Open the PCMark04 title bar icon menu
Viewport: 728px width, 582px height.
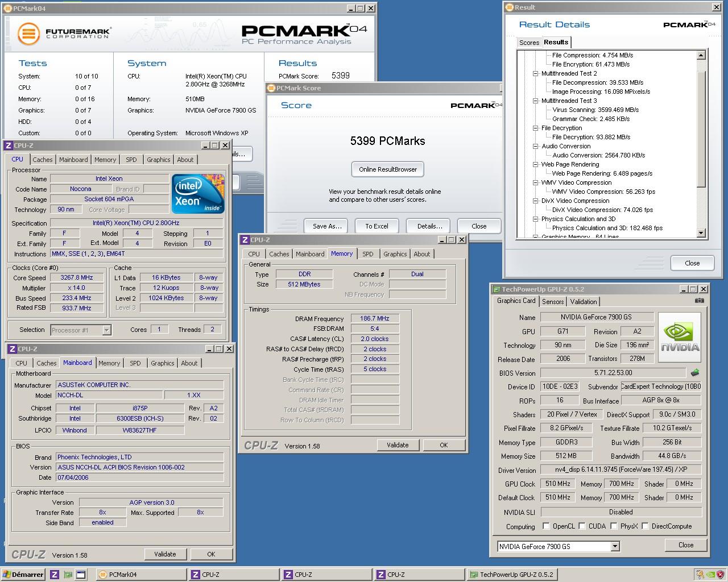pyautogui.click(x=8, y=9)
